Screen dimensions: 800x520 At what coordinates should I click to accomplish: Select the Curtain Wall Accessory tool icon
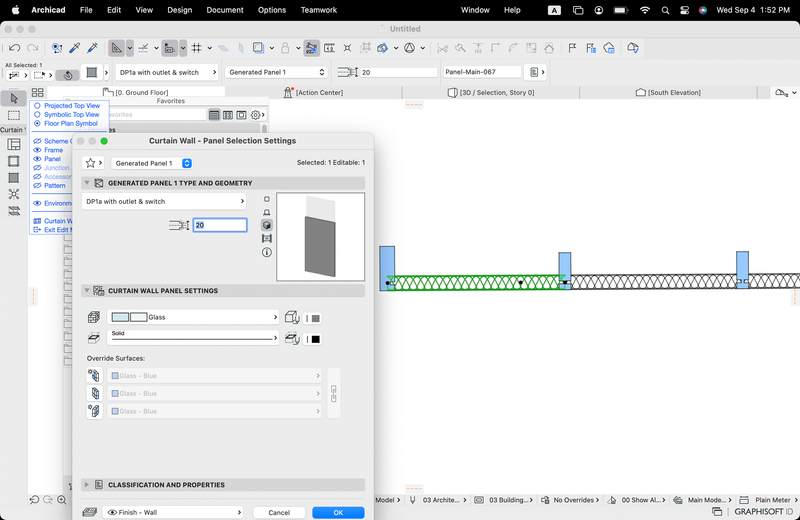tap(14, 210)
